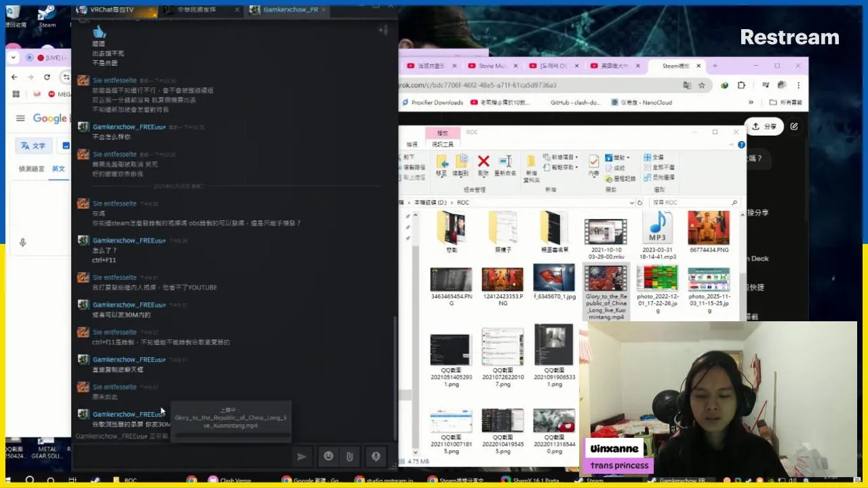Click the Share button on the dark page

(x=764, y=127)
